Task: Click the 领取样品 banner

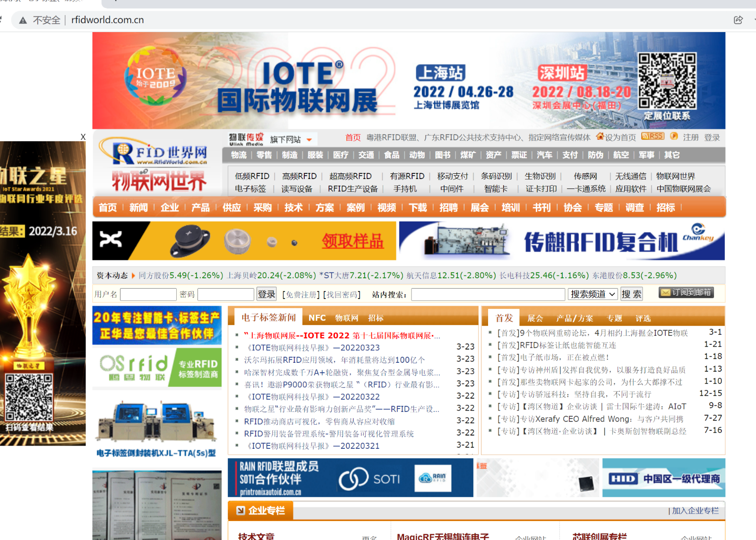Action: coord(244,241)
